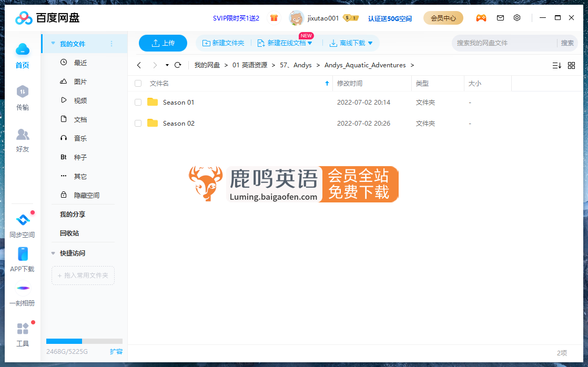
Task: Collapse the 我的文件 tree arrow
Action: [x=53, y=43]
